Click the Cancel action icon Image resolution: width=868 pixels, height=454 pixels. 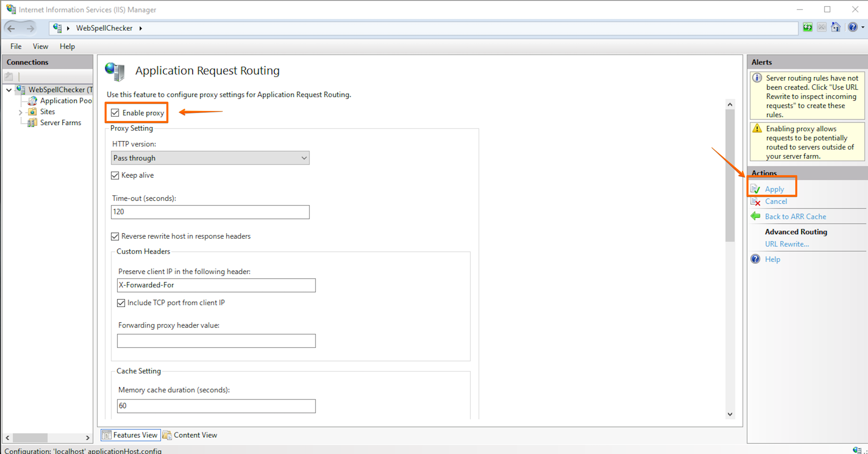[x=756, y=202]
